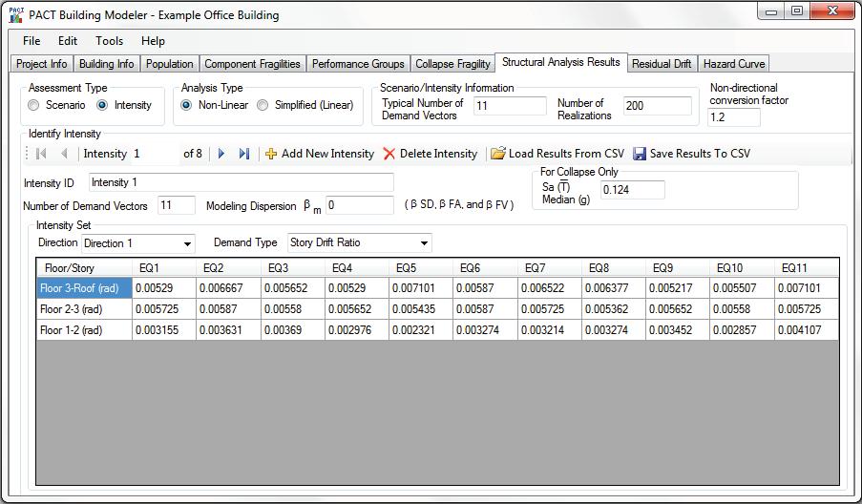Select cell value 0.005362 under EQ8

tap(614, 309)
